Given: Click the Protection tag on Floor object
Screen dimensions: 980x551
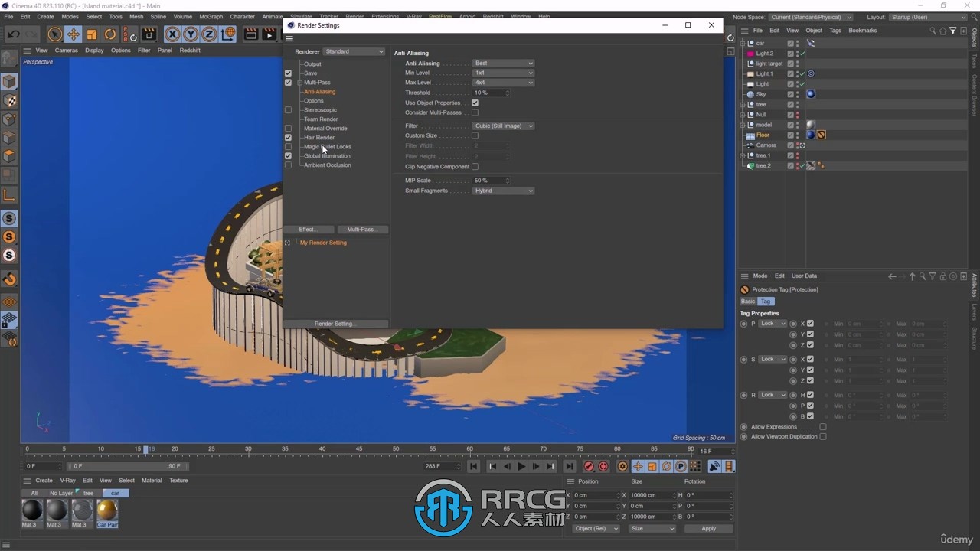Looking at the screenshot, I should [821, 135].
